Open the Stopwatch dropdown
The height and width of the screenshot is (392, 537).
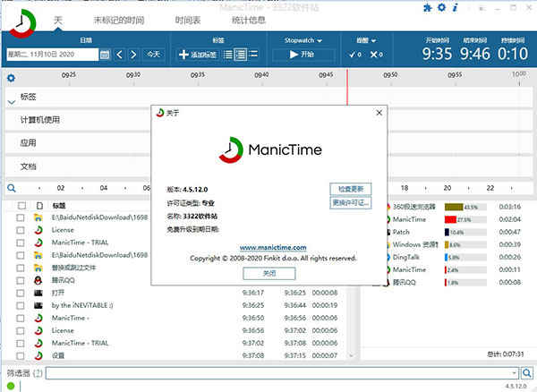coord(303,40)
